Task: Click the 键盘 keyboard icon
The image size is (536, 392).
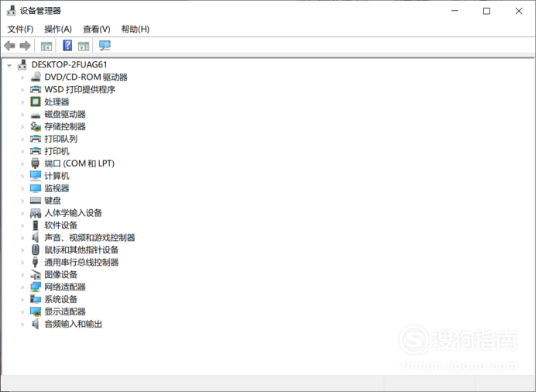Action: [x=36, y=201]
